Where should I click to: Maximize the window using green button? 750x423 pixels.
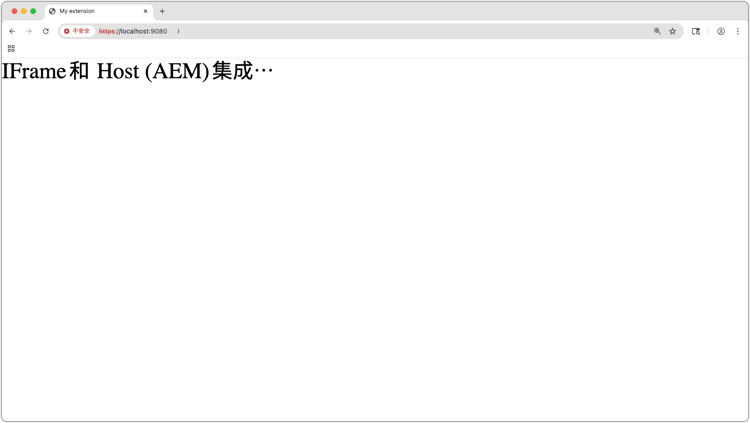pyautogui.click(x=33, y=11)
